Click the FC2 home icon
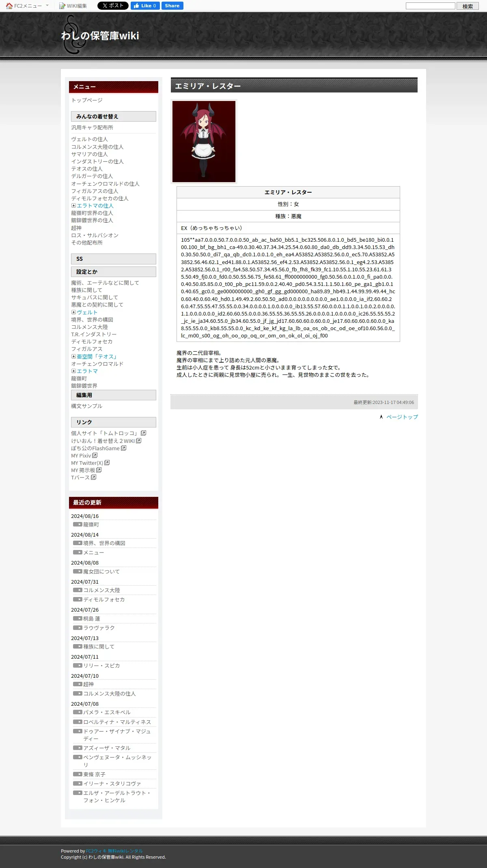Viewport: 487px width, 868px height. pyautogui.click(x=9, y=6)
